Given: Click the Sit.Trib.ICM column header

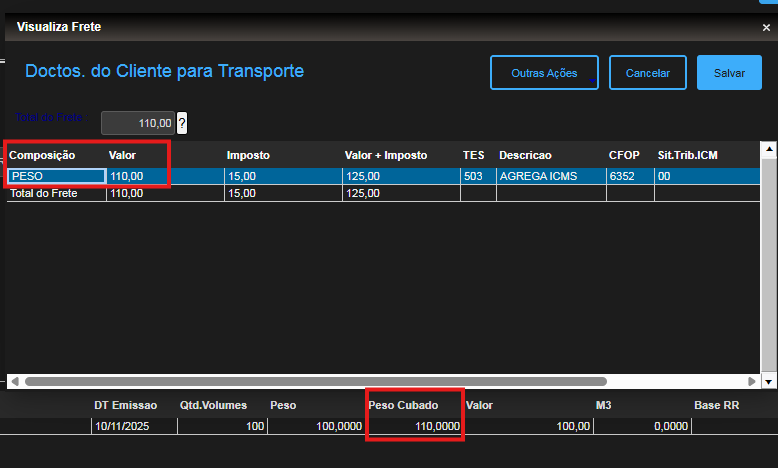Looking at the screenshot, I should click(687, 155).
